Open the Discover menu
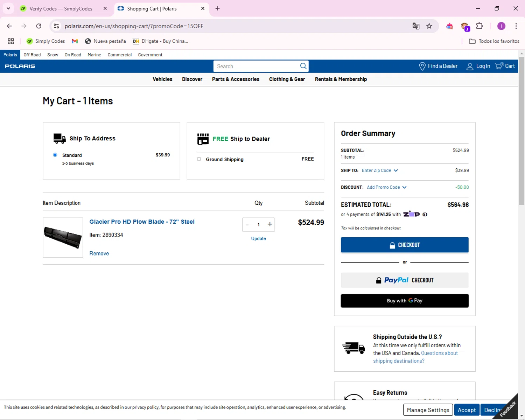This screenshot has height=420, width=525. (x=192, y=79)
